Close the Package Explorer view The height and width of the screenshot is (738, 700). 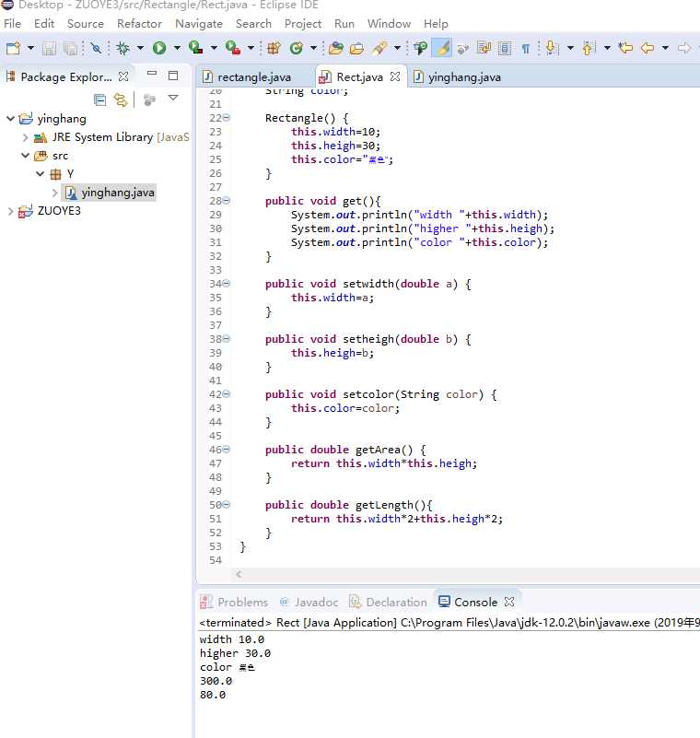click(x=123, y=76)
